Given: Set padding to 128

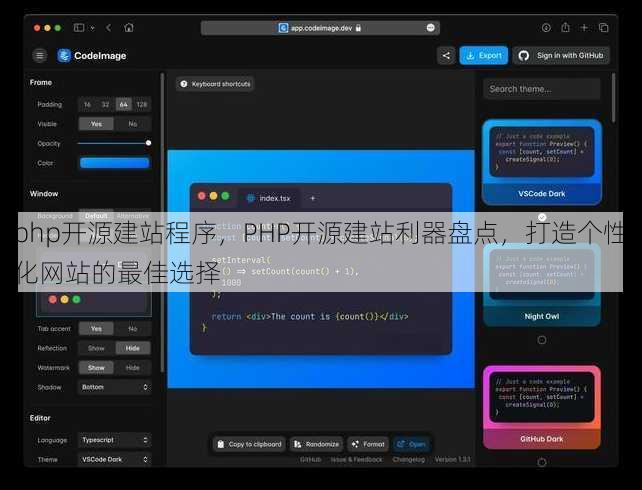Looking at the screenshot, I should coord(142,104).
